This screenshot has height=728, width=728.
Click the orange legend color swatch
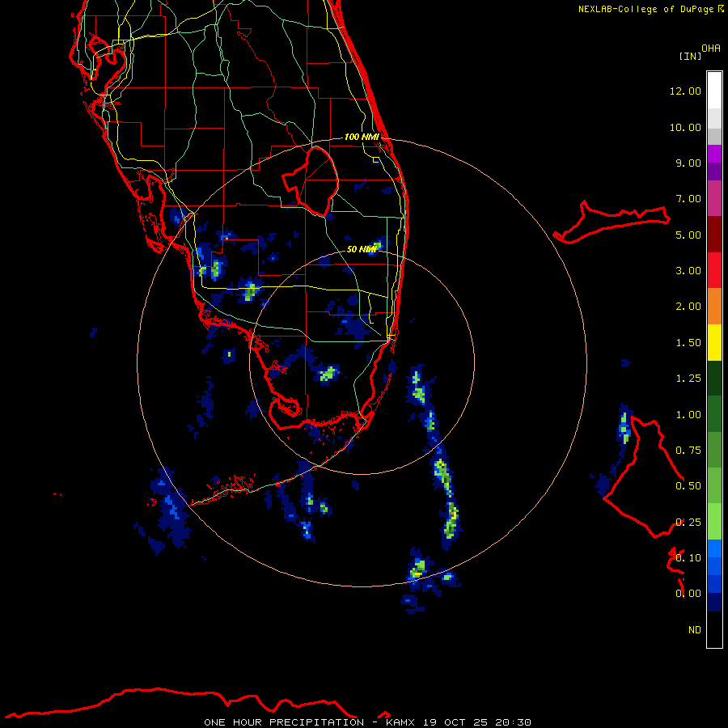point(714,307)
